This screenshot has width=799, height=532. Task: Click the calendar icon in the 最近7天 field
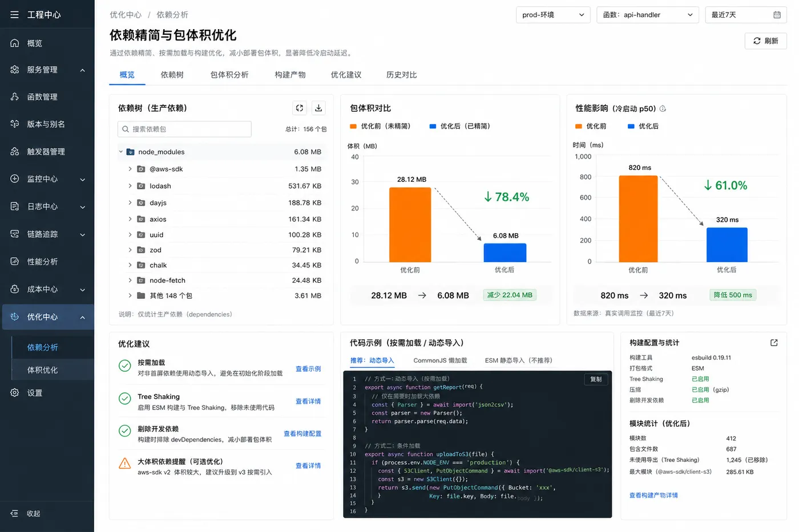point(777,15)
